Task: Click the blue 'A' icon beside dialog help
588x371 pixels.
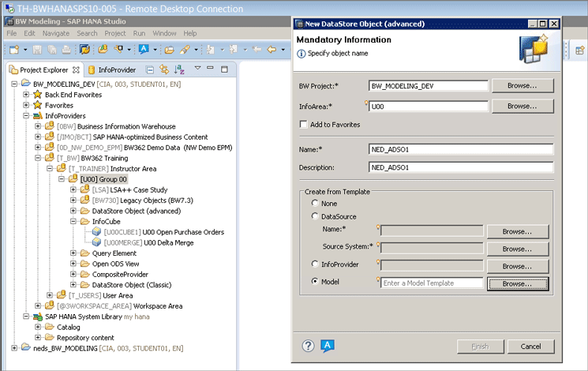Action: (328, 346)
